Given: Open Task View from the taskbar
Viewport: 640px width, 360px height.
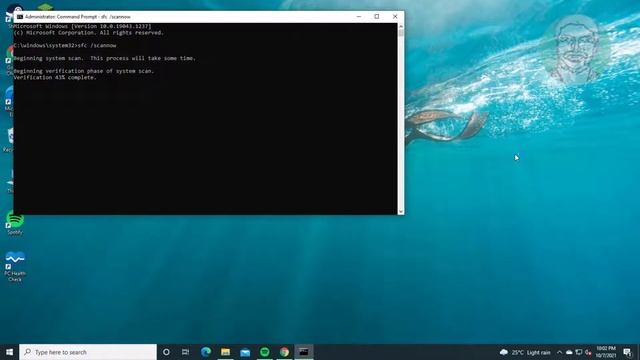Looking at the screenshot, I should tap(185, 352).
